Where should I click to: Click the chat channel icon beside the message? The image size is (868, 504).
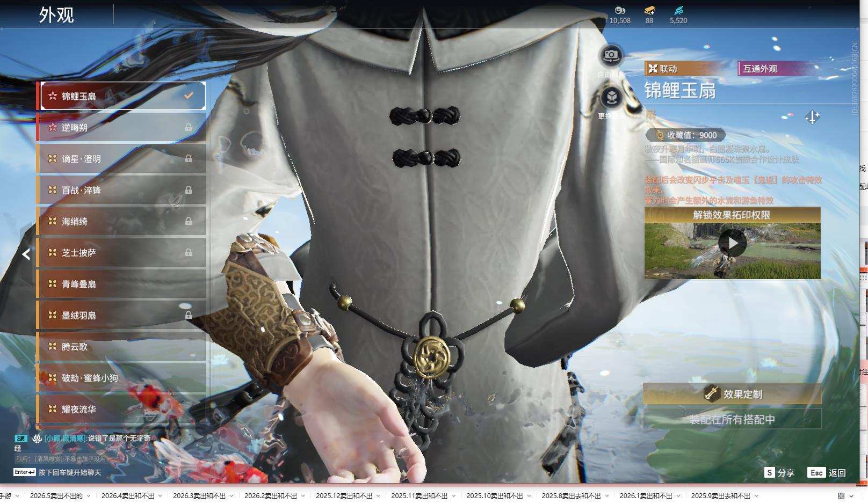[21, 439]
